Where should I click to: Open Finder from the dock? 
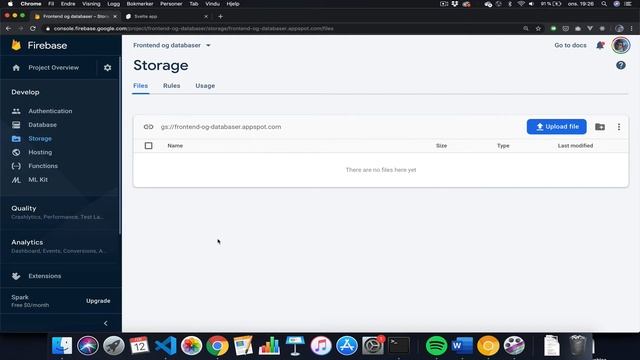pyautogui.click(x=62, y=346)
